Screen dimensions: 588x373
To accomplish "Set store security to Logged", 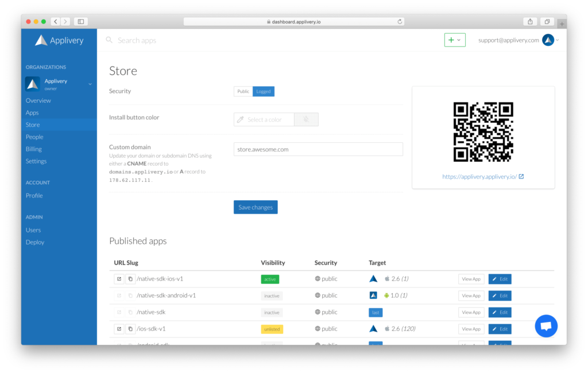I will 263,91.
